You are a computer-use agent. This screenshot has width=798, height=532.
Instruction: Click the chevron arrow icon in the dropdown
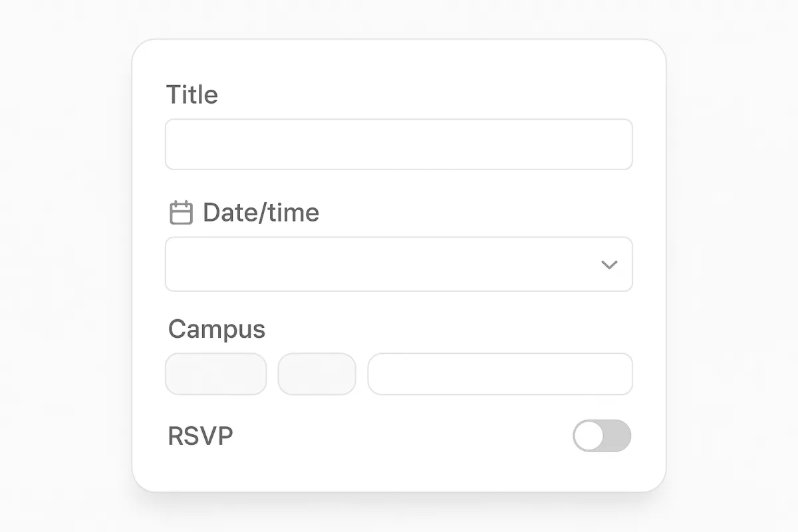(x=607, y=264)
